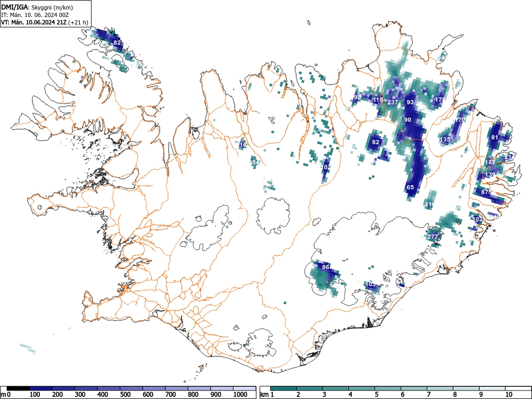Click the "170" visibility value on the map

click(460, 120)
